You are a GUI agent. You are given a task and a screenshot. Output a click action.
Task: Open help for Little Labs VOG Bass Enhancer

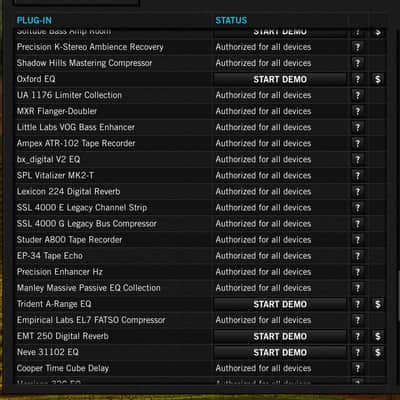coord(357,127)
